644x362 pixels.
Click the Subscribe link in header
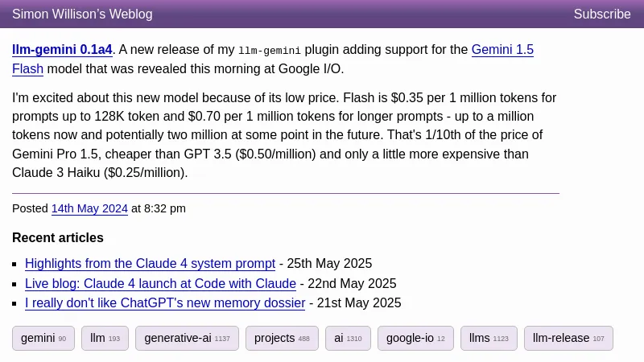[601, 14]
